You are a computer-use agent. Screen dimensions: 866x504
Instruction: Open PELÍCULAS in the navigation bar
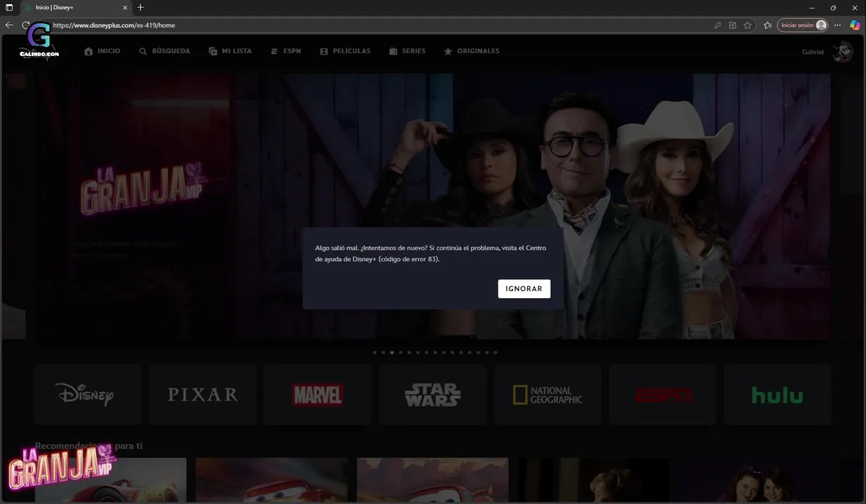345,51
